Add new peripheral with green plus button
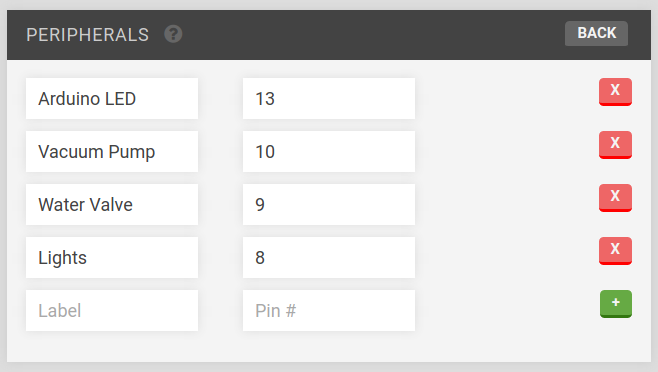The width and height of the screenshot is (658, 372). pos(616,304)
